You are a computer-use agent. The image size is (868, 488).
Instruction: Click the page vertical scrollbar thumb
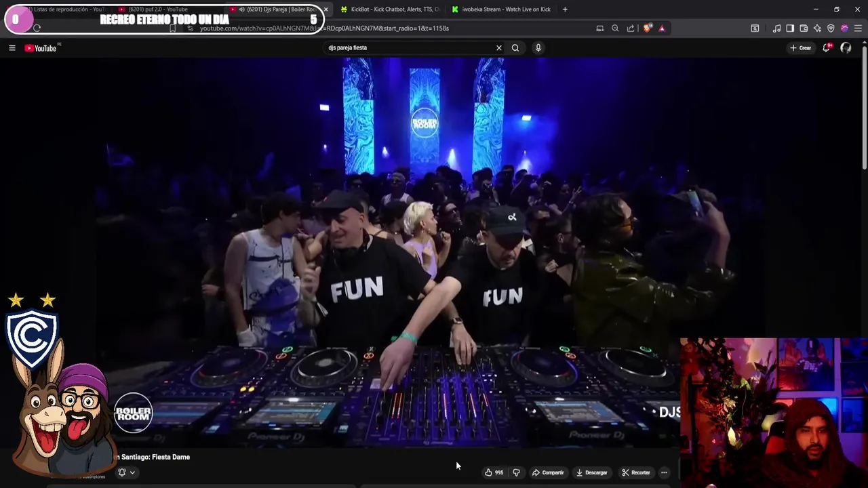point(864,106)
